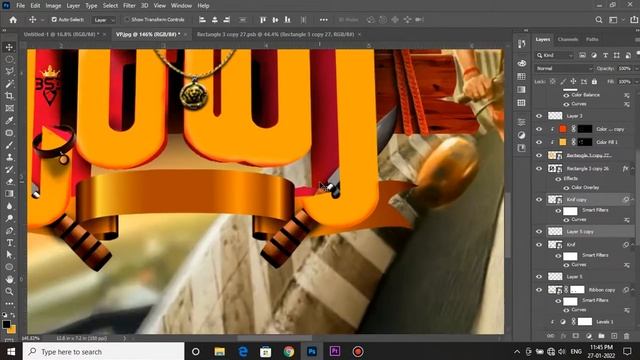Create a new layer with plus icon
The height and width of the screenshot is (360, 640).
[x=614, y=336]
